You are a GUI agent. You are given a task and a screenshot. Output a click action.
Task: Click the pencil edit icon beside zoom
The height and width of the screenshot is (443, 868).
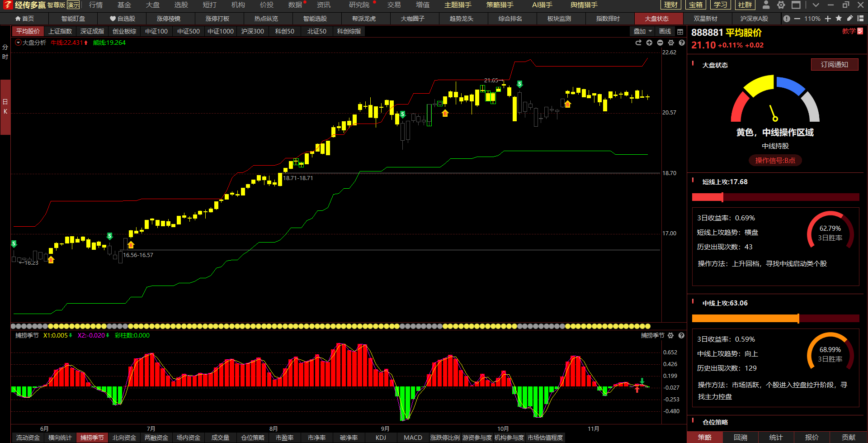pyautogui.click(x=849, y=19)
